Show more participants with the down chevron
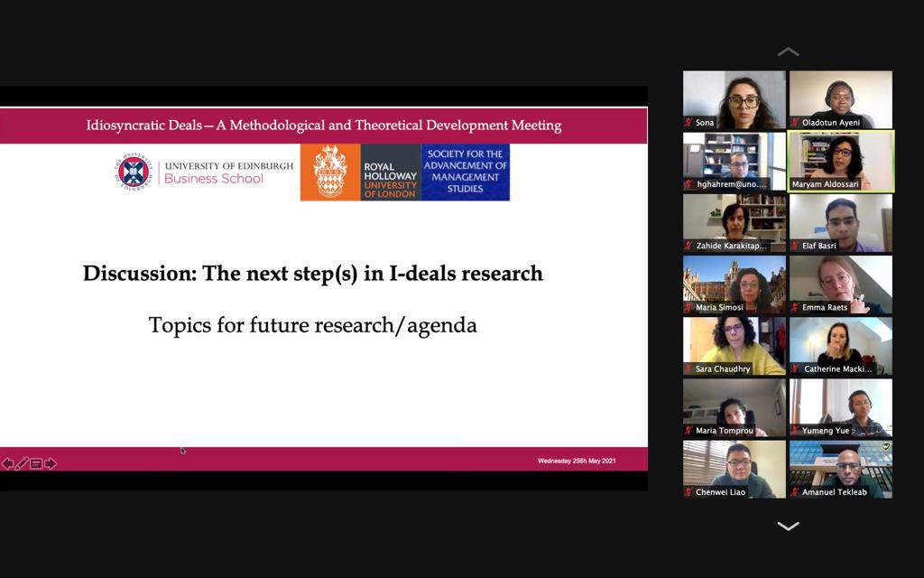This screenshot has width=924, height=578. (x=788, y=526)
